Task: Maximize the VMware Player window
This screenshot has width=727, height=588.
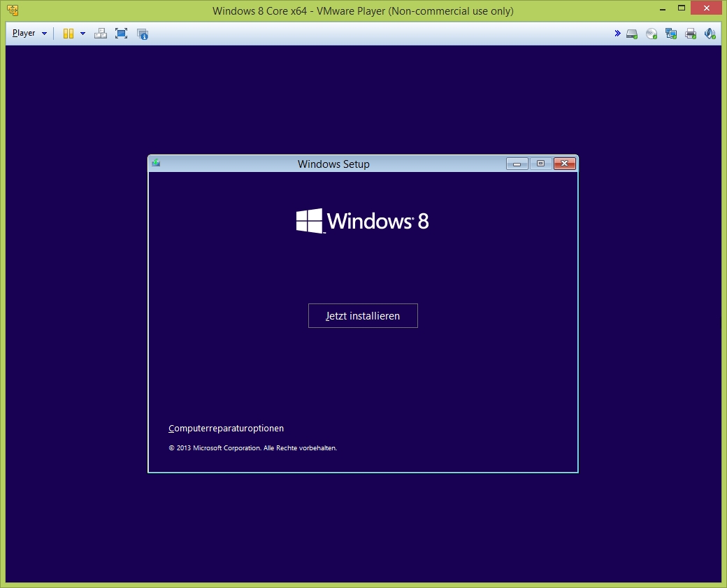Action: pyautogui.click(x=681, y=8)
